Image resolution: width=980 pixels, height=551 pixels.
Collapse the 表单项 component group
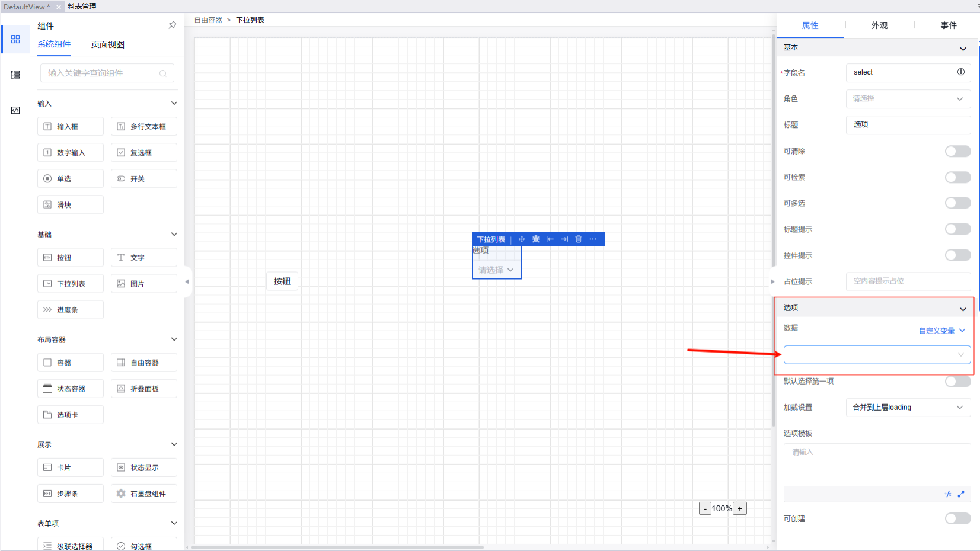(174, 523)
